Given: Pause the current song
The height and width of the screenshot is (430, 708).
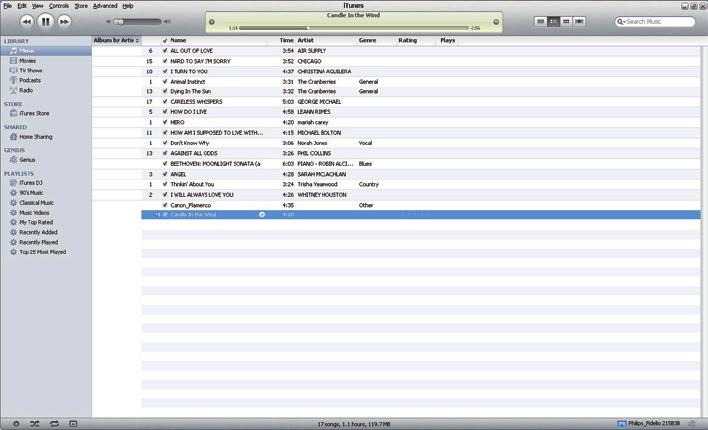Looking at the screenshot, I should [x=45, y=21].
